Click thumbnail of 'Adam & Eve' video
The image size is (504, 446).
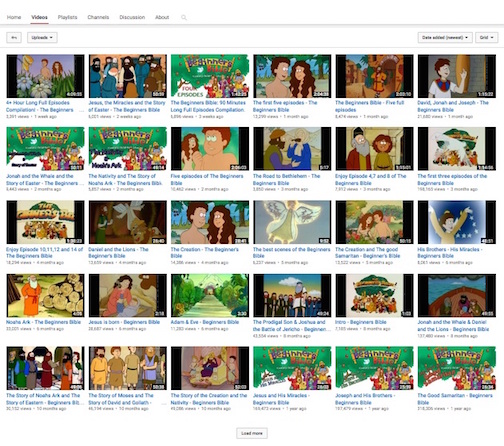coord(210,295)
